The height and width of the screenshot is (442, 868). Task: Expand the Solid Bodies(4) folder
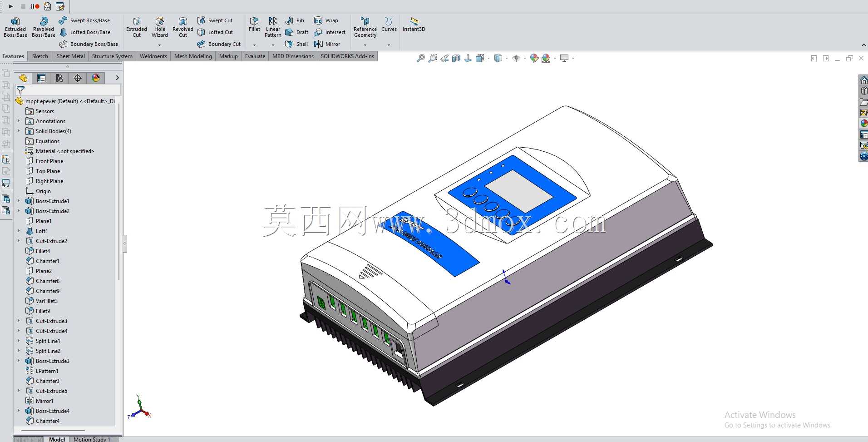[19, 131]
